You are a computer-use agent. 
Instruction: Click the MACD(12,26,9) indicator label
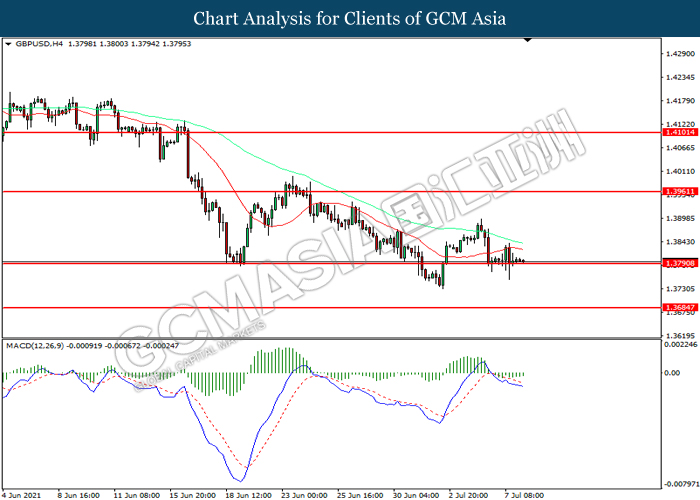[35, 346]
